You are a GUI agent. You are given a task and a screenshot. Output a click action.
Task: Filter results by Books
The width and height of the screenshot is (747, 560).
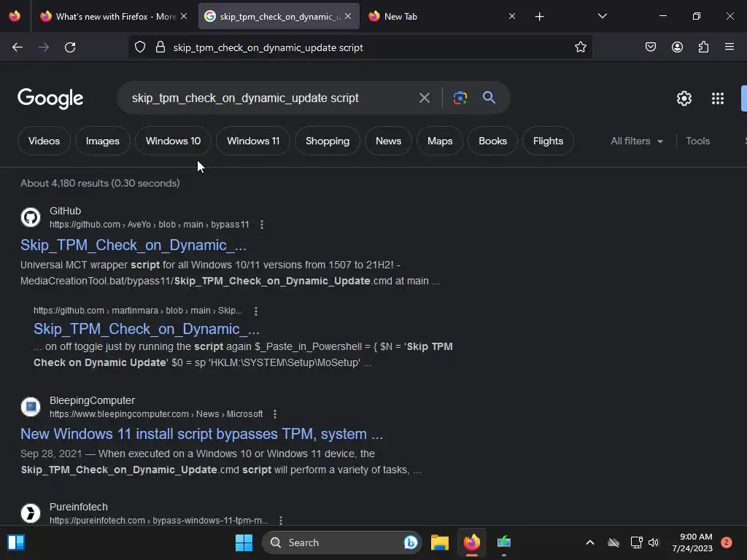(x=492, y=141)
